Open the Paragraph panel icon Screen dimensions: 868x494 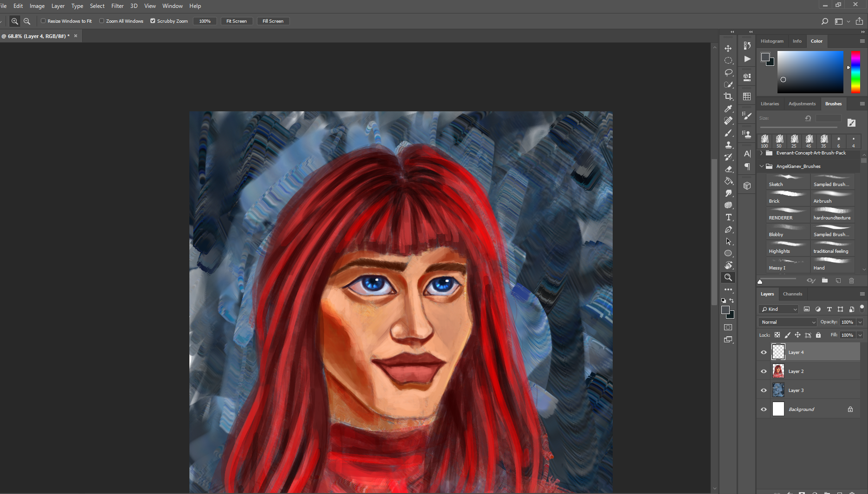click(747, 167)
